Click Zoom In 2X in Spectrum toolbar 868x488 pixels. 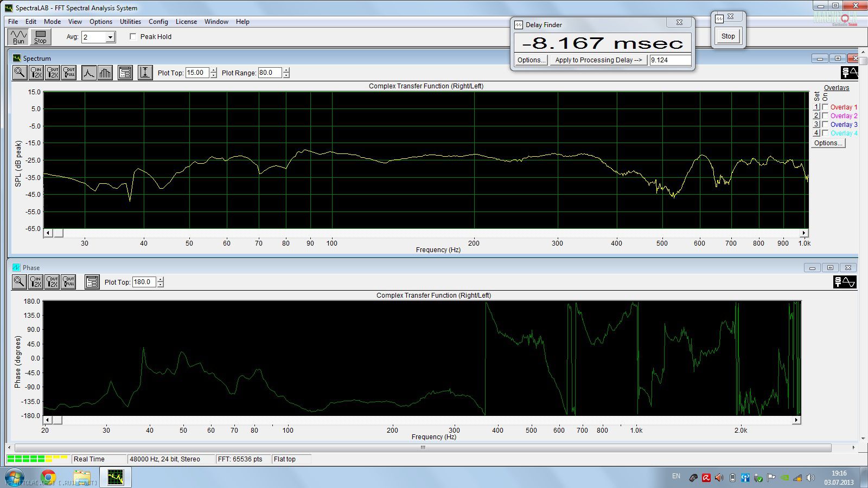pyautogui.click(x=36, y=73)
